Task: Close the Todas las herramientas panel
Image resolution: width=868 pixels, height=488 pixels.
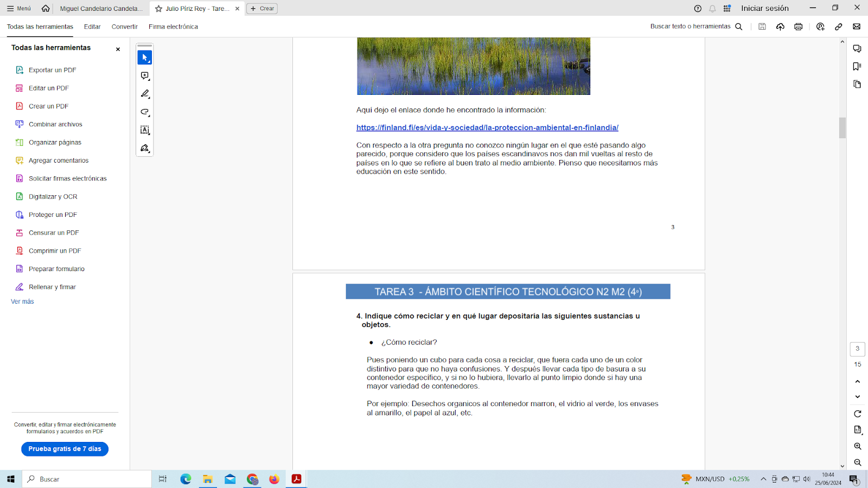Action: pos(118,49)
